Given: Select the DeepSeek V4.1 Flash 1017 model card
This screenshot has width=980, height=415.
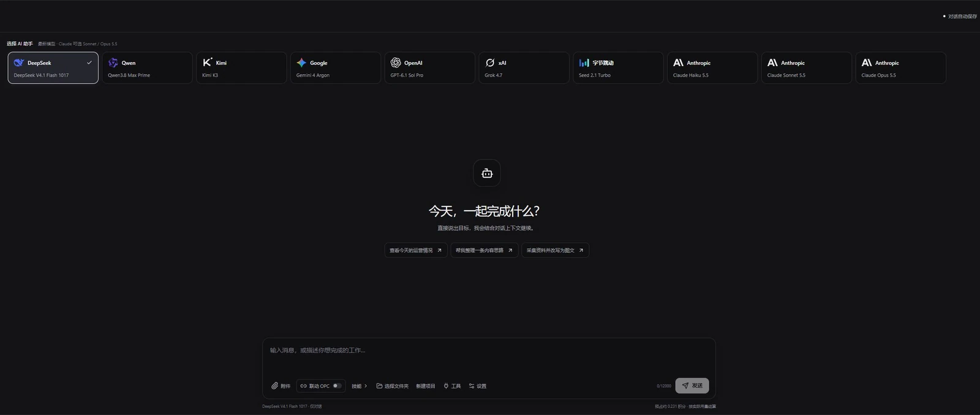Looking at the screenshot, I should 53,67.
